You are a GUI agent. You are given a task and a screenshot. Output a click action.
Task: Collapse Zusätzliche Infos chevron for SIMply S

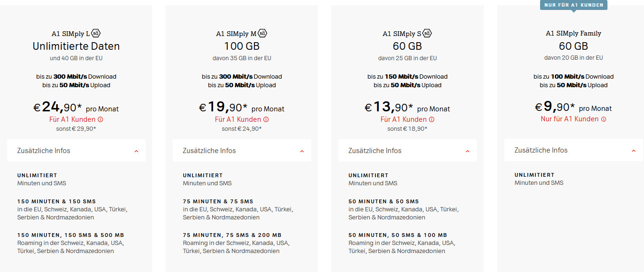[467, 151]
